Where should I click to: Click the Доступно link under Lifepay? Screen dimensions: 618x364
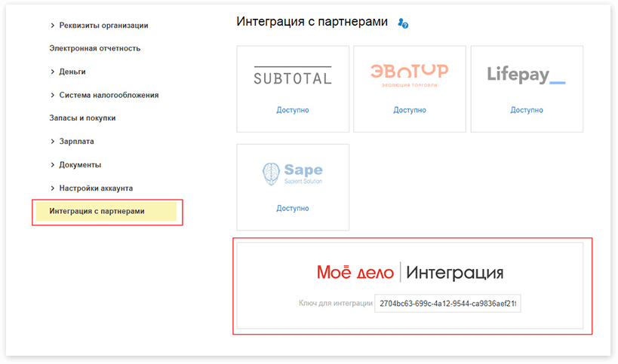point(526,110)
